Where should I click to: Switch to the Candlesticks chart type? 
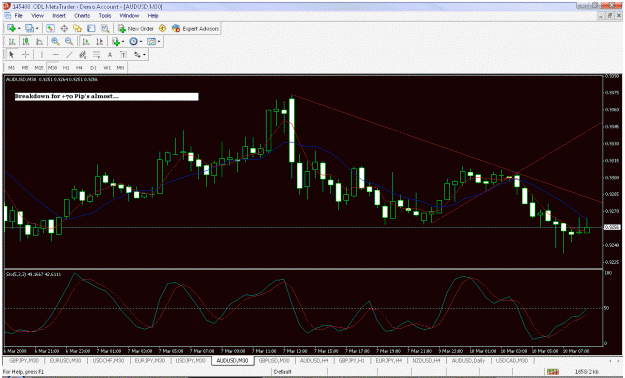tap(26, 41)
